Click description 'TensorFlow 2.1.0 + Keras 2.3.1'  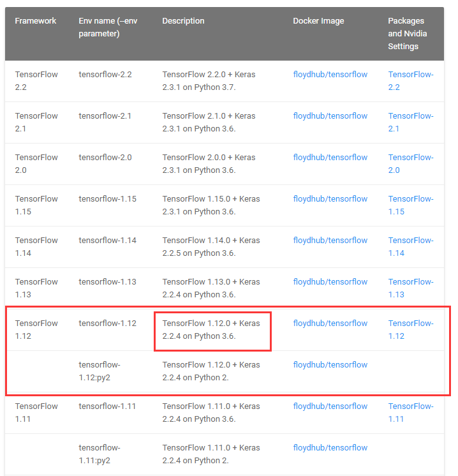click(x=209, y=123)
